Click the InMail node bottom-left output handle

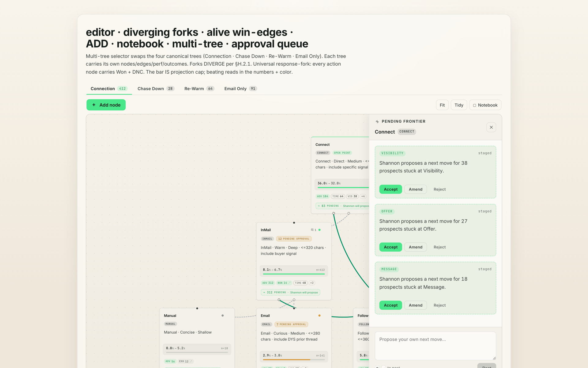(x=279, y=300)
